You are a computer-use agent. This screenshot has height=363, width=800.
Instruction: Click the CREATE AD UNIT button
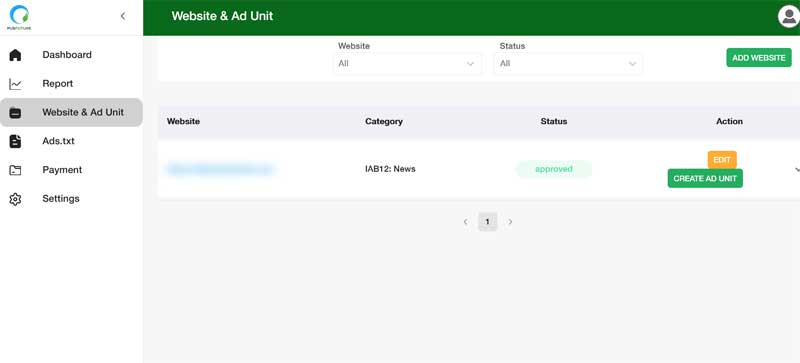tap(705, 179)
